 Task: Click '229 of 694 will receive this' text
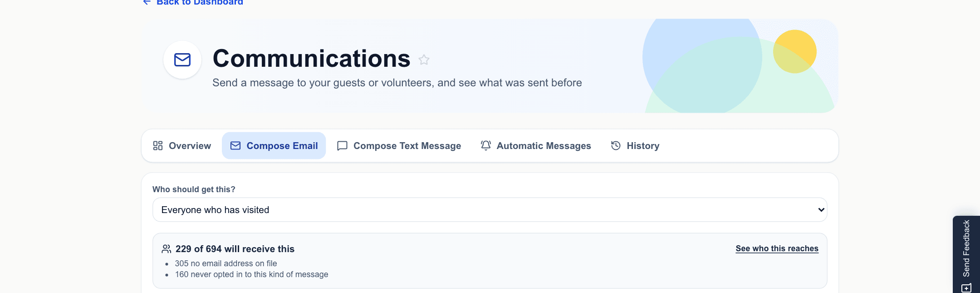tap(235, 249)
